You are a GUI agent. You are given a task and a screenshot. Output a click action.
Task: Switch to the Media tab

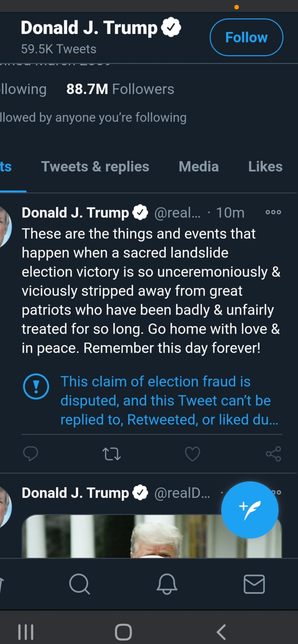coord(199,167)
